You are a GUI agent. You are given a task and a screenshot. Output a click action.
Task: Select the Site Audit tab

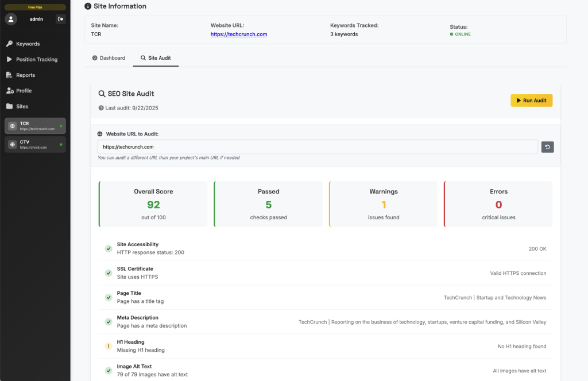pos(156,58)
